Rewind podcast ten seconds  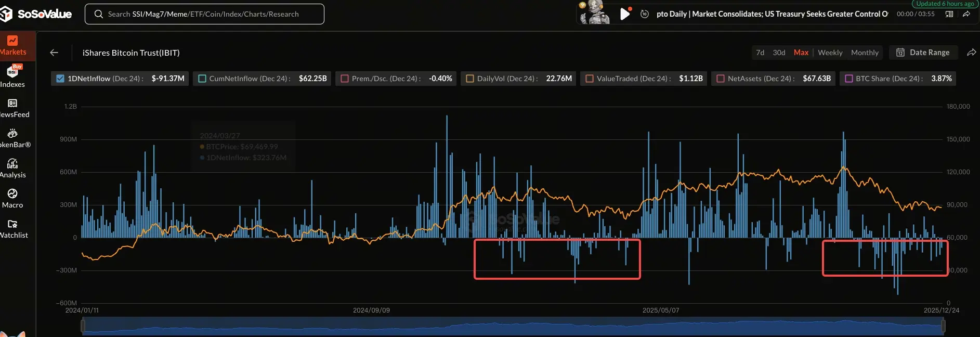click(645, 14)
